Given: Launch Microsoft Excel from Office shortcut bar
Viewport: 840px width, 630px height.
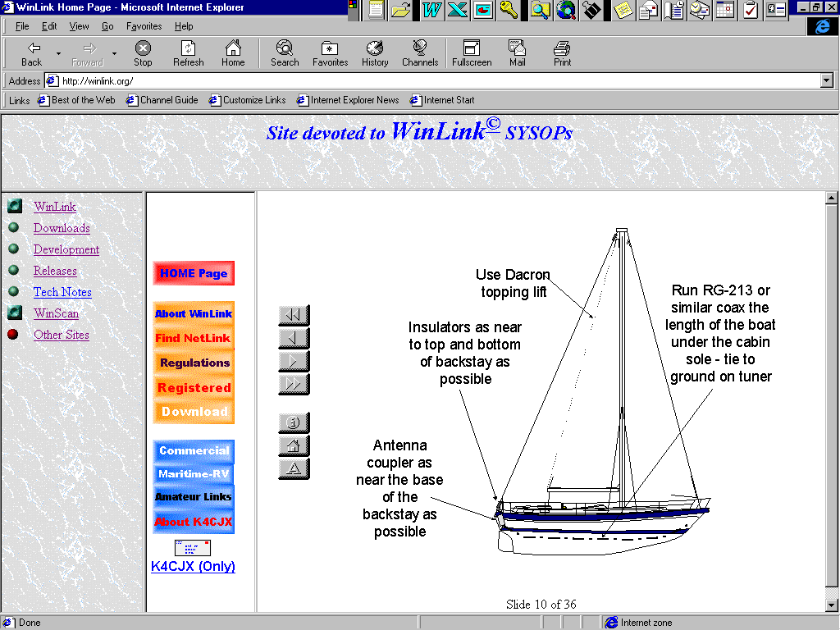Looking at the screenshot, I should tap(457, 10).
